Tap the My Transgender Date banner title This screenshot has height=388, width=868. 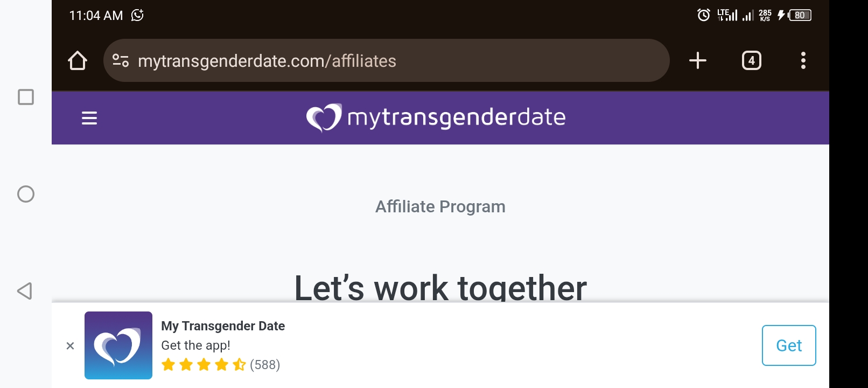pyautogui.click(x=223, y=326)
